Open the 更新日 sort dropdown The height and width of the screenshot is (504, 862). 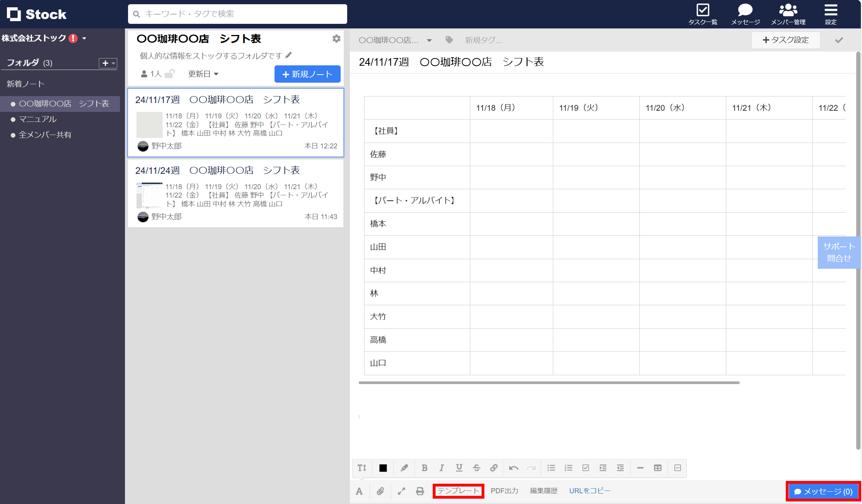coord(203,74)
